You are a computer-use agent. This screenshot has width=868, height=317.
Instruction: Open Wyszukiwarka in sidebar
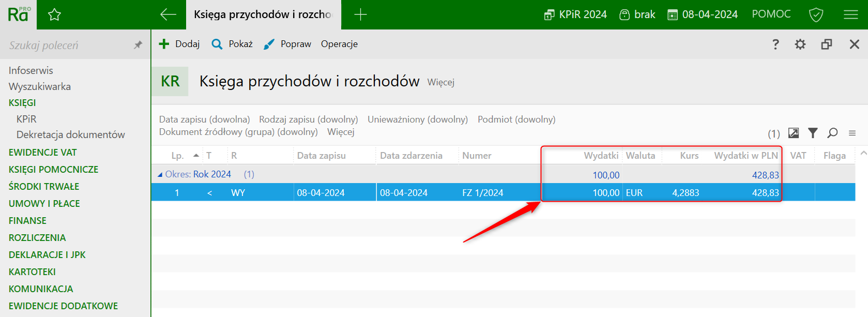39,86
